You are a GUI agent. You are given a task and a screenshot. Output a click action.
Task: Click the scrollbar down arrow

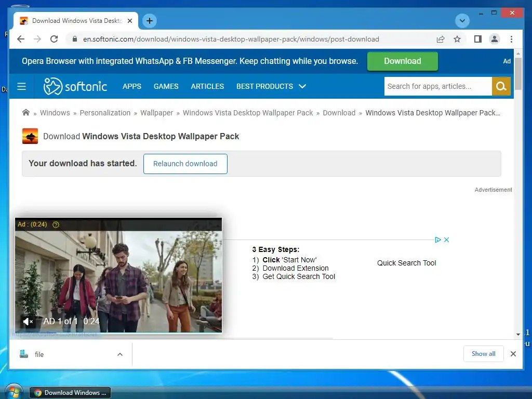click(518, 334)
